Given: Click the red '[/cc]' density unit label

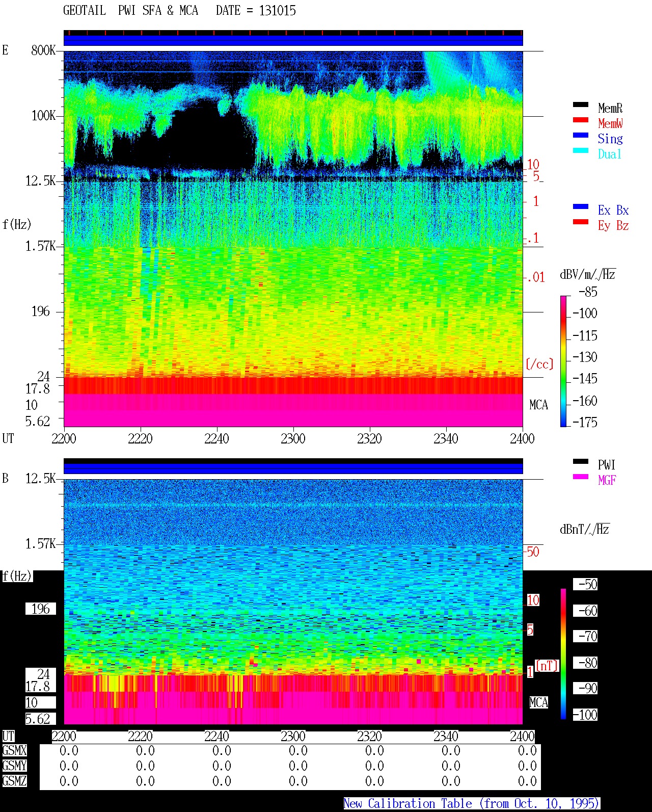Looking at the screenshot, I should tap(539, 364).
